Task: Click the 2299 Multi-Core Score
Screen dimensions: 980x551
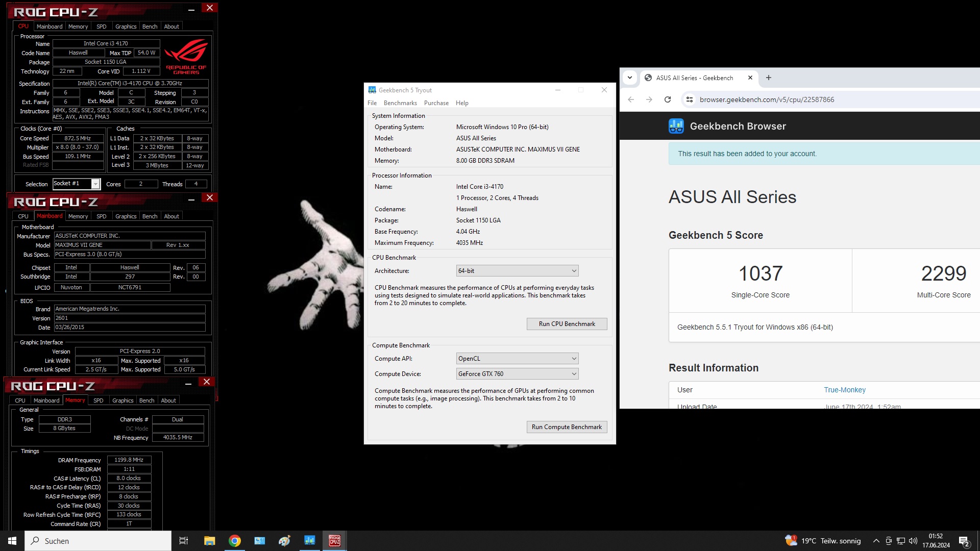Action: pyautogui.click(x=943, y=274)
